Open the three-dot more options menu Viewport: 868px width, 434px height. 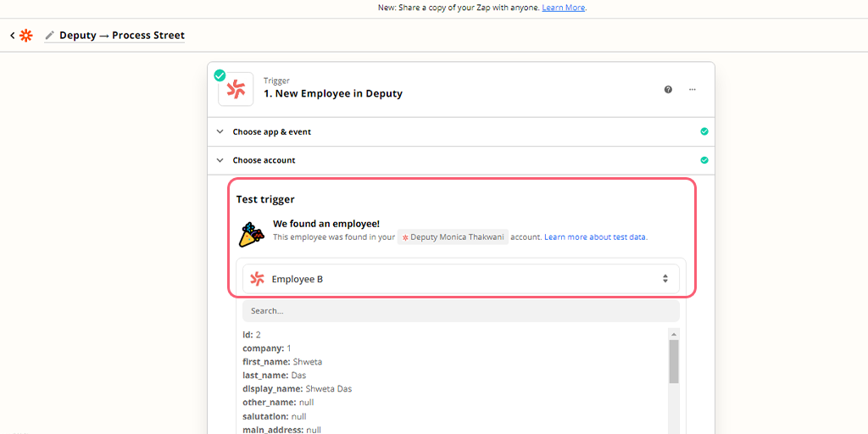693,89
